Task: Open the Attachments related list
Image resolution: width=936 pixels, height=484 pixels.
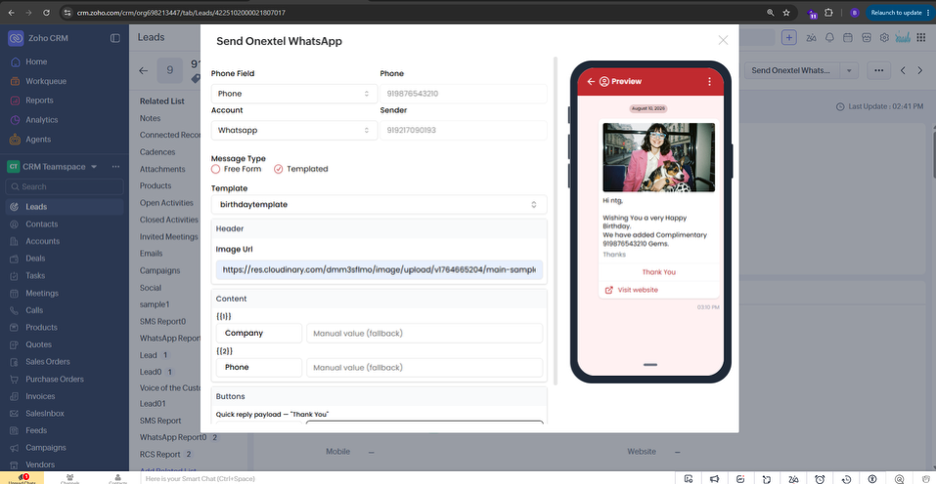Action: [162, 169]
